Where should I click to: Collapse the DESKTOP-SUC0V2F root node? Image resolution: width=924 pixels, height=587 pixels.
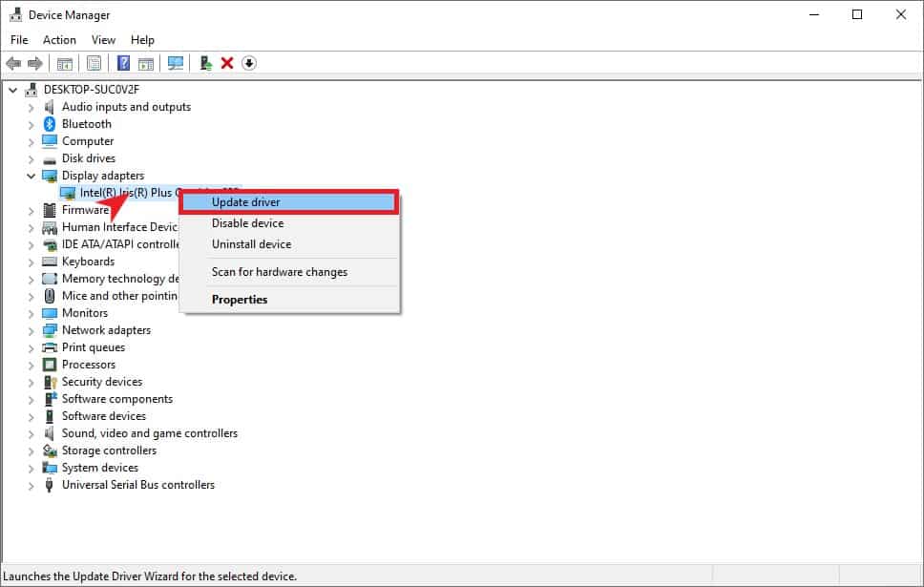tap(13, 90)
